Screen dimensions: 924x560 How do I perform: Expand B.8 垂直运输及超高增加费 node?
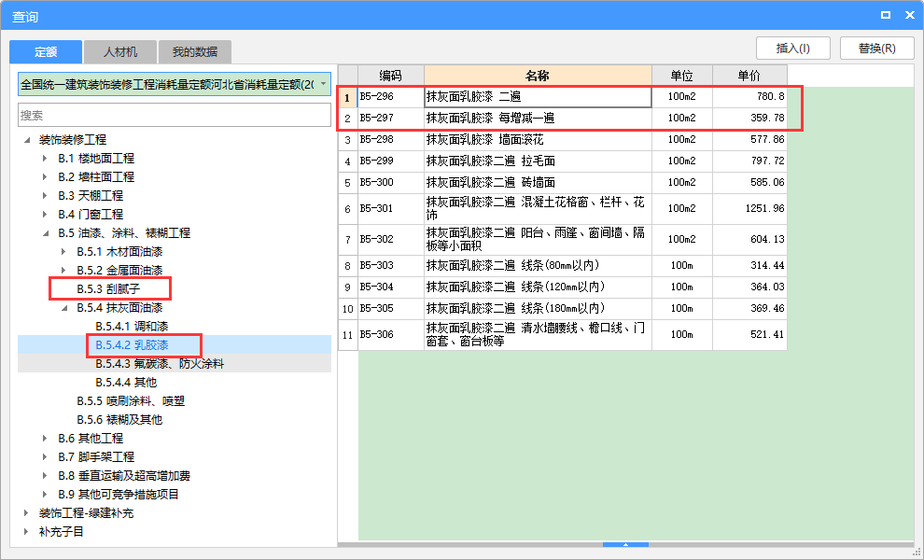coord(46,476)
